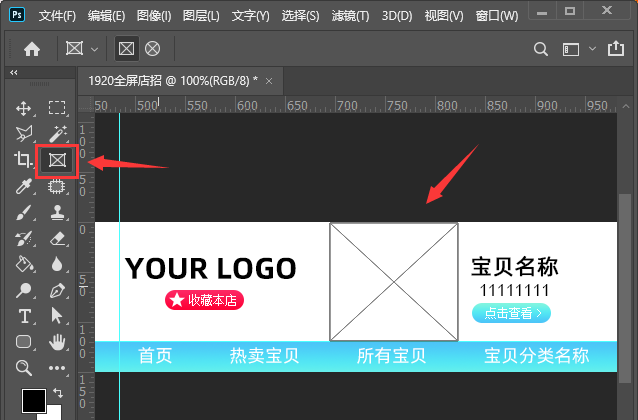Click the Photoshop Ps app icon
This screenshot has height=420, width=638.
tap(17, 15)
